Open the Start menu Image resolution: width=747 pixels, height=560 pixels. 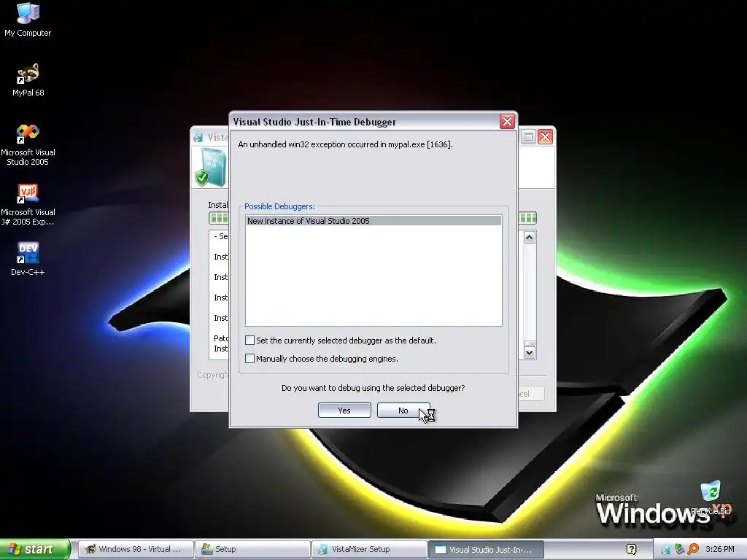coord(34,549)
